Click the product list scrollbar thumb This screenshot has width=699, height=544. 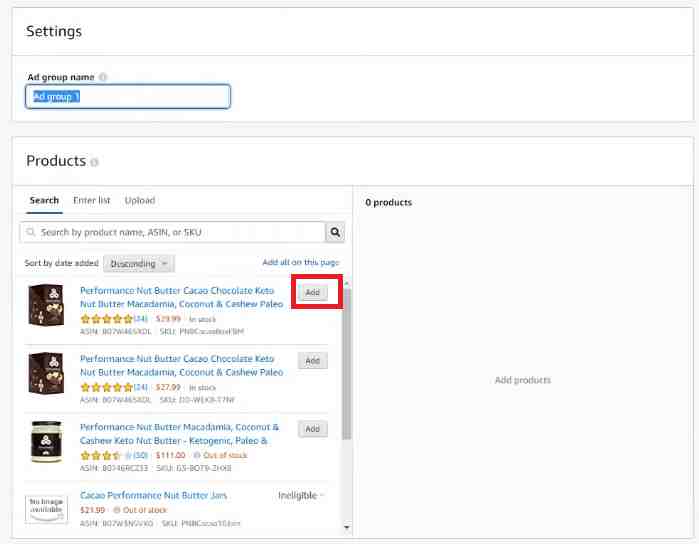(346, 363)
